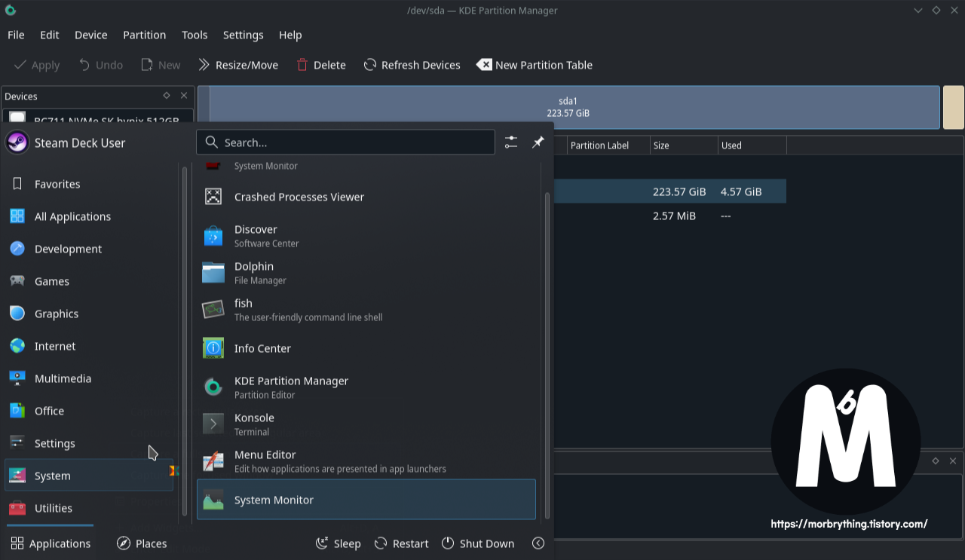
Task: Open the File menu
Action: [16, 35]
